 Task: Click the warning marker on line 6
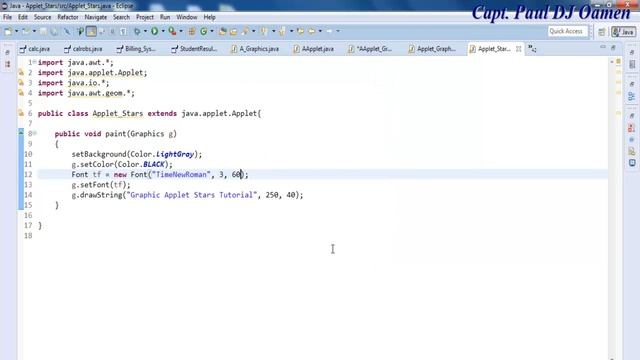pos(21,113)
